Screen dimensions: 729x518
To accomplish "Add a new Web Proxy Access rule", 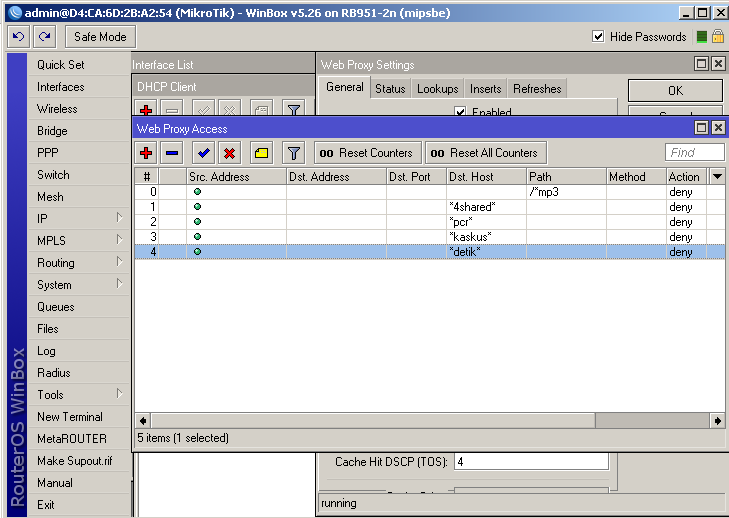I will click(146, 153).
